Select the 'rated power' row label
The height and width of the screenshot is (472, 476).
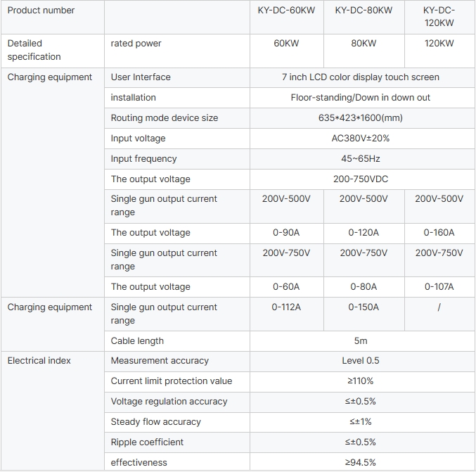[136, 44]
